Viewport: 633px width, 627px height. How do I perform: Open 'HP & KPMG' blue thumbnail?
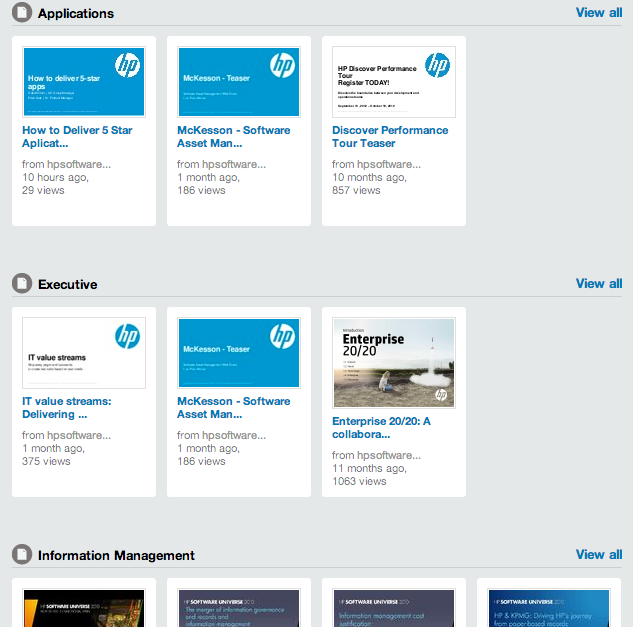tap(549, 608)
